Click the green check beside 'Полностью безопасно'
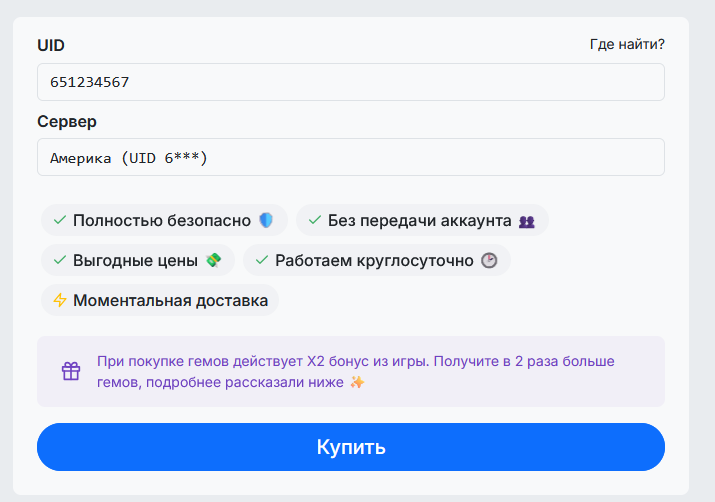The width and height of the screenshot is (715, 502). pyautogui.click(x=60, y=220)
